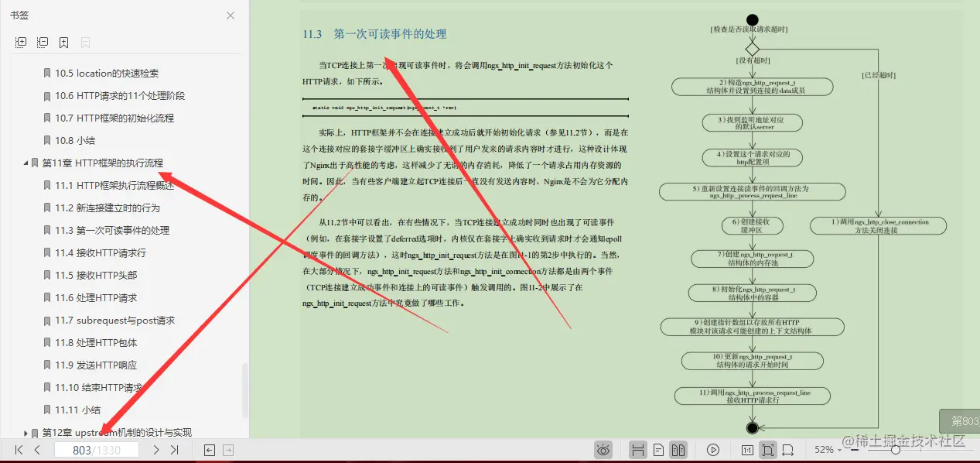980x463 pixels.
Task: Enable eye-protection reading mode
Action: click(603, 449)
